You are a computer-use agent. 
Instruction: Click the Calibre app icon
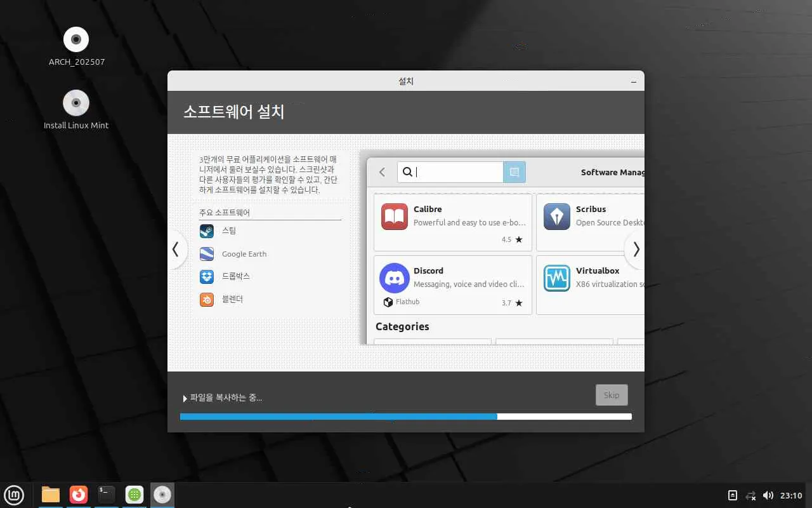coord(395,217)
